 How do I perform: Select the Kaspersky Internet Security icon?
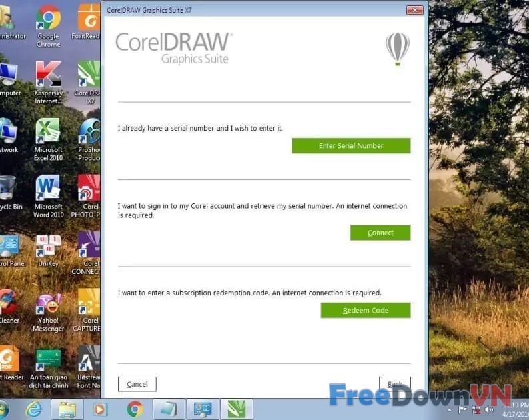tap(48, 82)
